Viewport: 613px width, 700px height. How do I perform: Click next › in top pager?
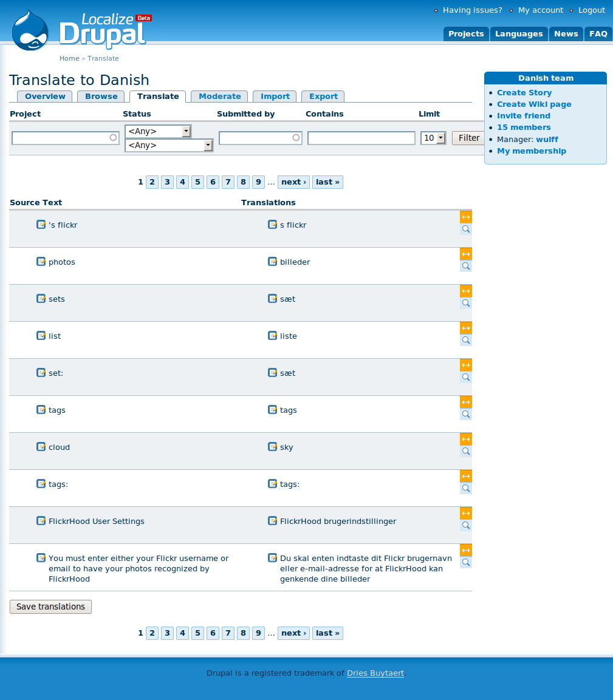(x=293, y=182)
